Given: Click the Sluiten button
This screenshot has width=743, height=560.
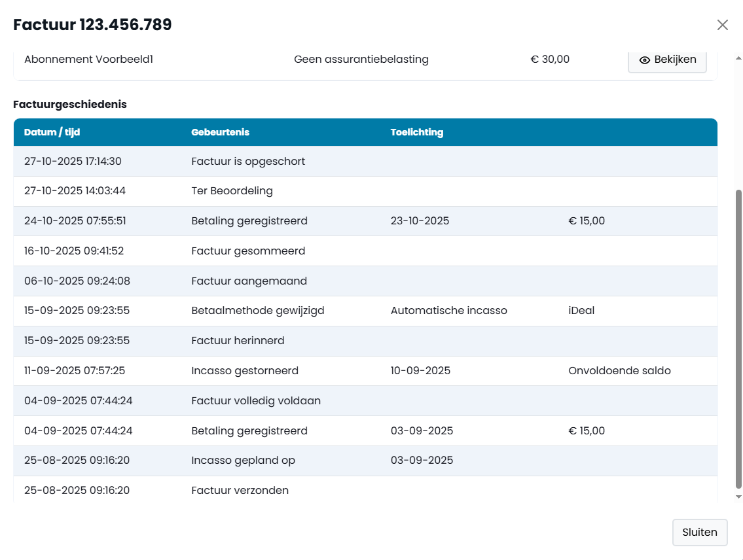Looking at the screenshot, I should click(x=699, y=532).
